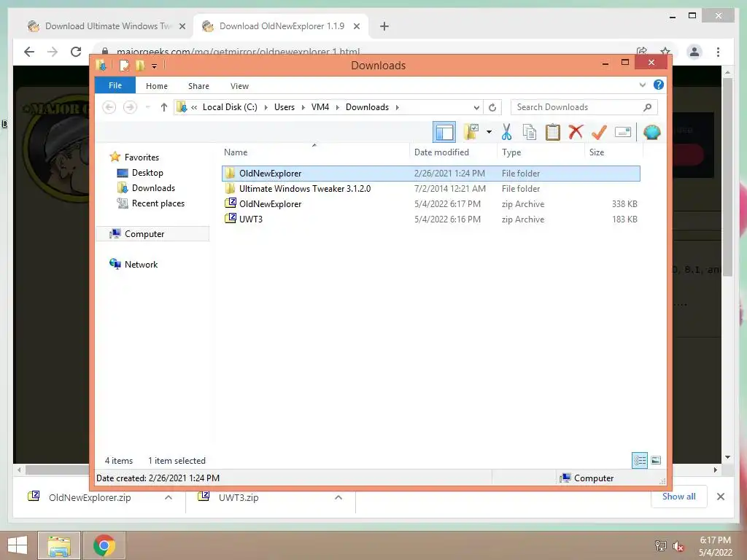Click the red X Delete icon
This screenshot has height=560, width=747.
pyautogui.click(x=576, y=132)
